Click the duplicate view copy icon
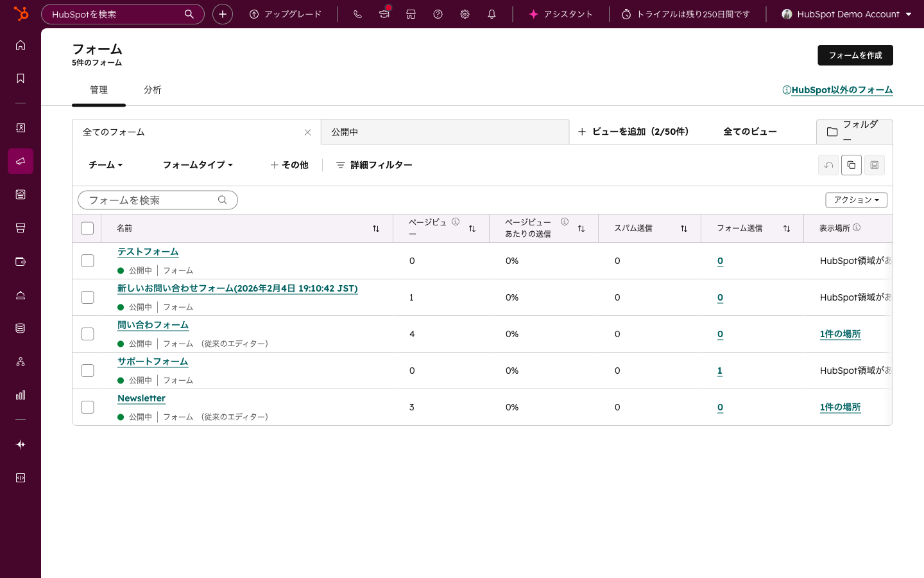Viewport: 924px width, 578px height. click(x=851, y=165)
